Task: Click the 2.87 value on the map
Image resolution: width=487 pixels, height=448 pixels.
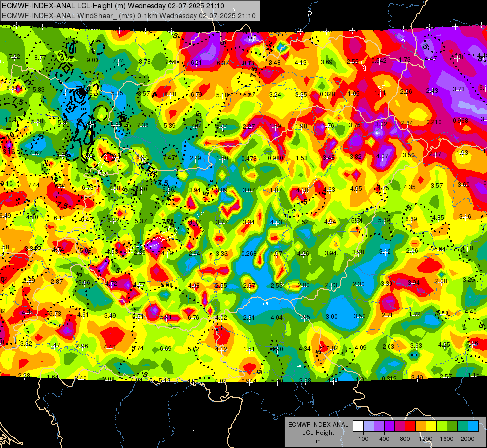Action: pos(57,281)
